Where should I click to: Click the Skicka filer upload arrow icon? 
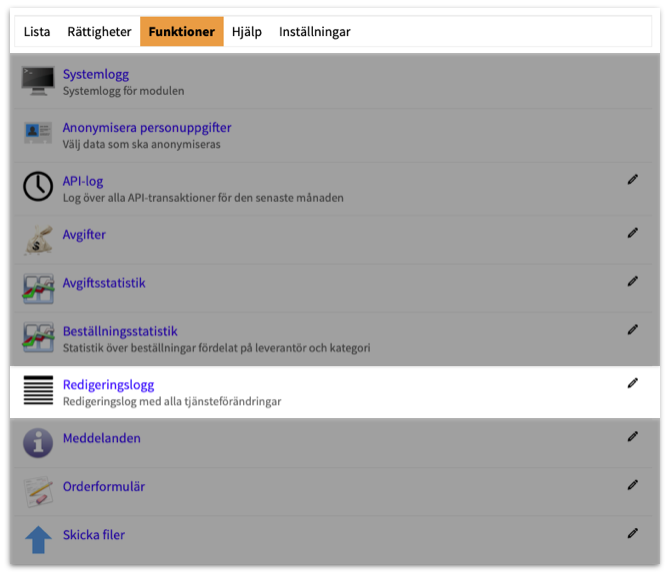(x=38, y=540)
